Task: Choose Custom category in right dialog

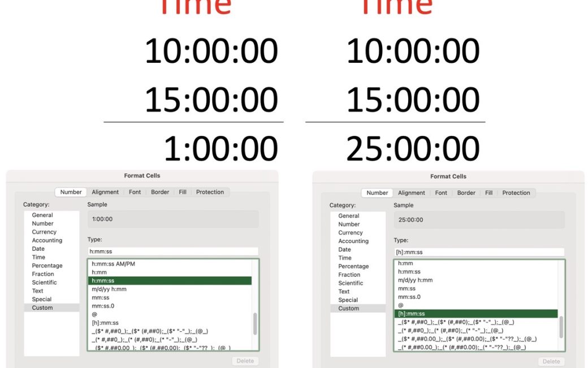Action: 348,308
